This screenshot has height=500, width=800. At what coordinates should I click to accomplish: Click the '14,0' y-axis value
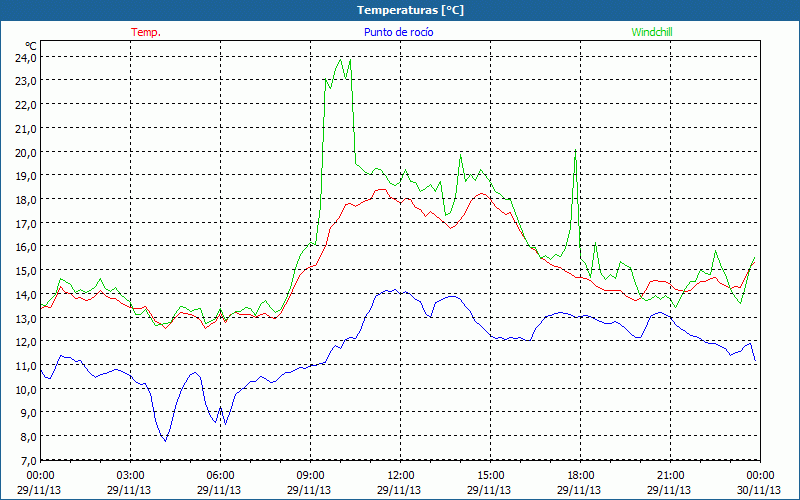[25, 294]
